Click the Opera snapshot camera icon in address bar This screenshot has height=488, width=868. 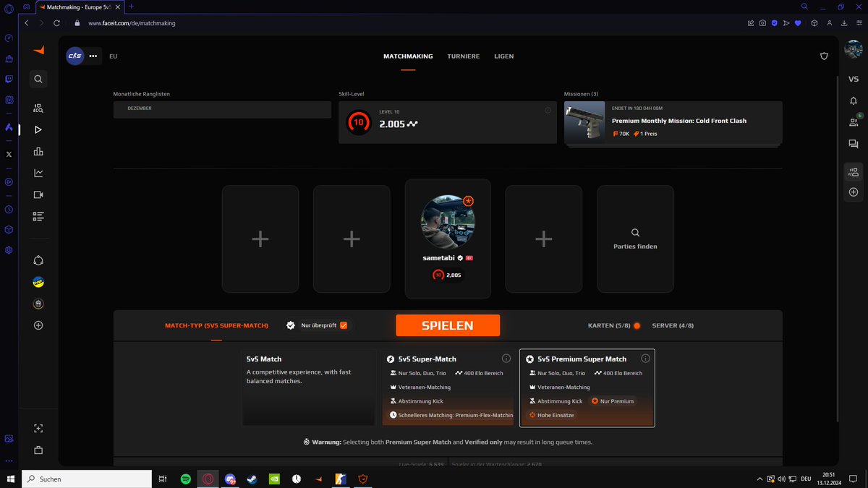762,23
